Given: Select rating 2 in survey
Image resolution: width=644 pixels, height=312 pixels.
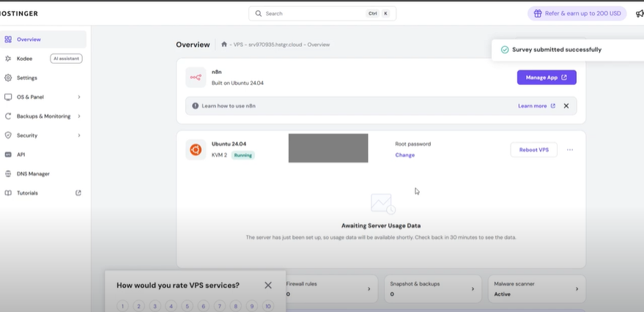Looking at the screenshot, I should tap(138, 306).
